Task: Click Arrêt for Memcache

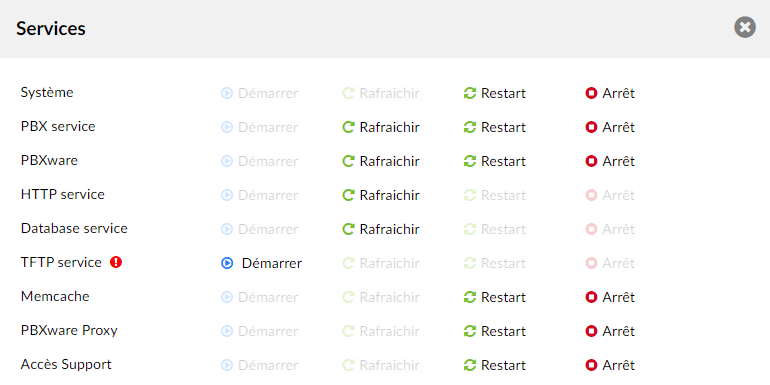Action: [x=610, y=297]
